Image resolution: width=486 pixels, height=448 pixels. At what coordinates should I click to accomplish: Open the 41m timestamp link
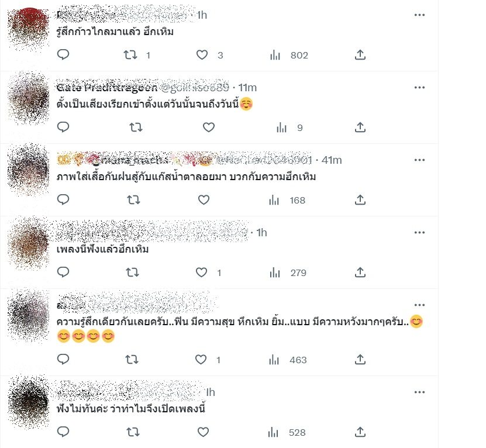coord(332,160)
